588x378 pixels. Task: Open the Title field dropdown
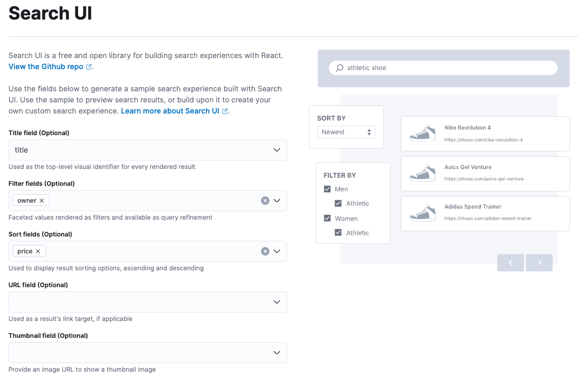point(277,150)
